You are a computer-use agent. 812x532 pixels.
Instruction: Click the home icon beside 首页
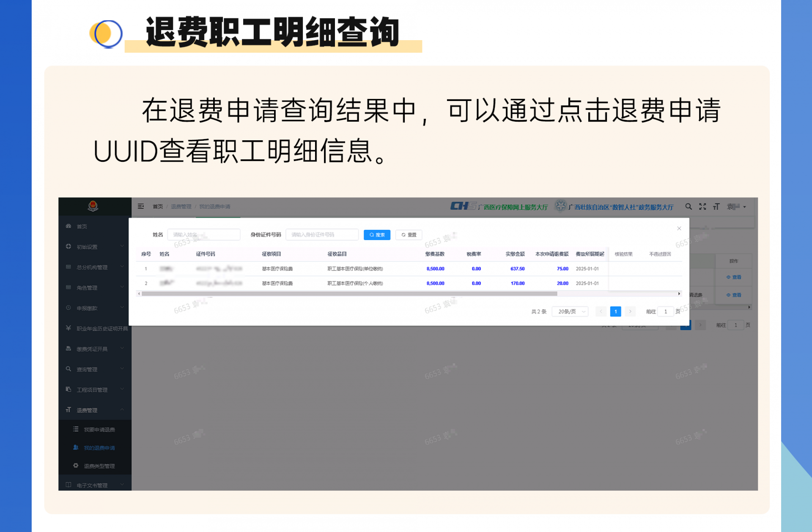(69, 226)
